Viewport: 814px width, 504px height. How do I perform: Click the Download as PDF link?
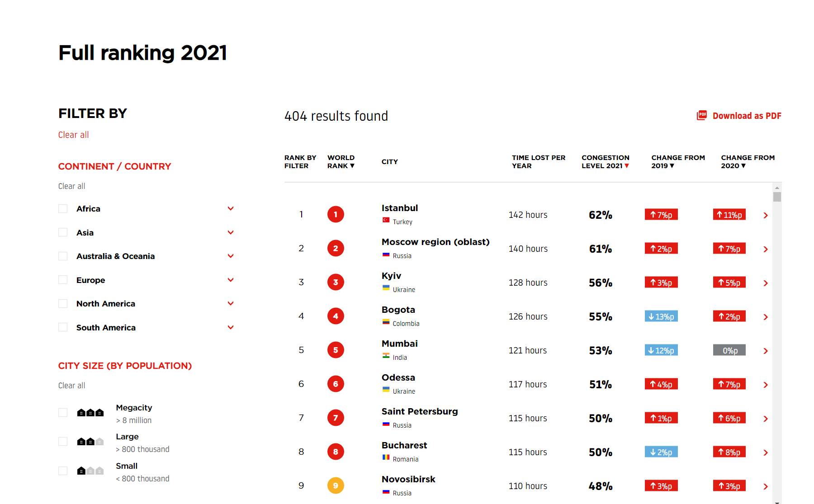[747, 116]
